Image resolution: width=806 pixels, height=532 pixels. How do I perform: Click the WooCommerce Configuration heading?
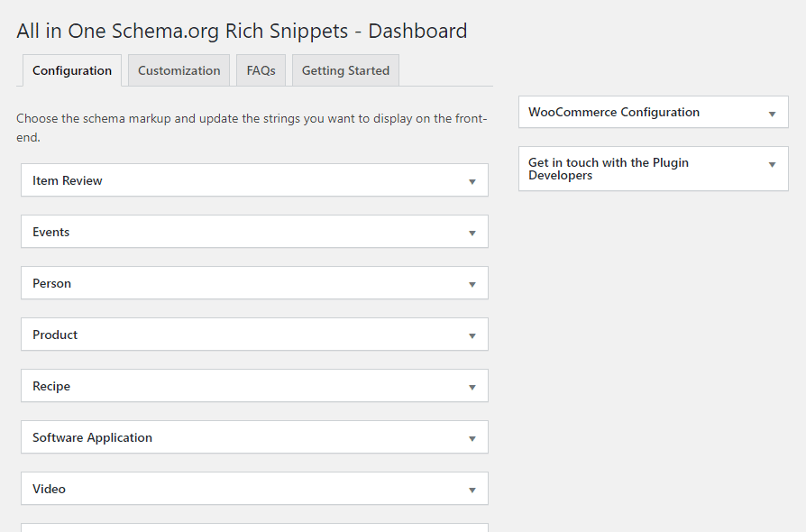(x=614, y=112)
